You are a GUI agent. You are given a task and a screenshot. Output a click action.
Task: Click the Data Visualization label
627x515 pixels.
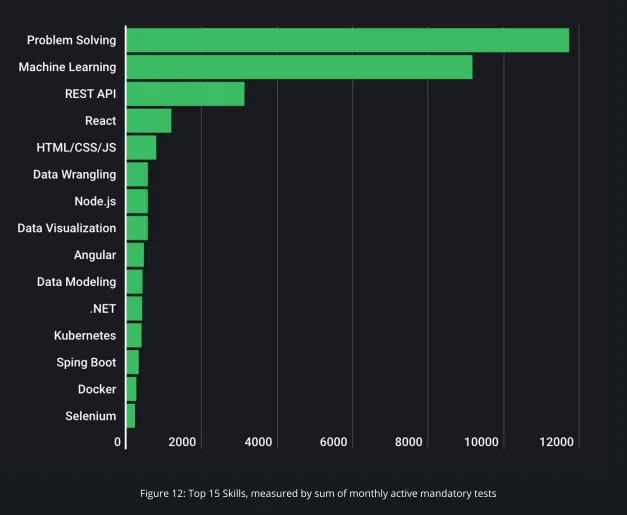tap(67, 228)
